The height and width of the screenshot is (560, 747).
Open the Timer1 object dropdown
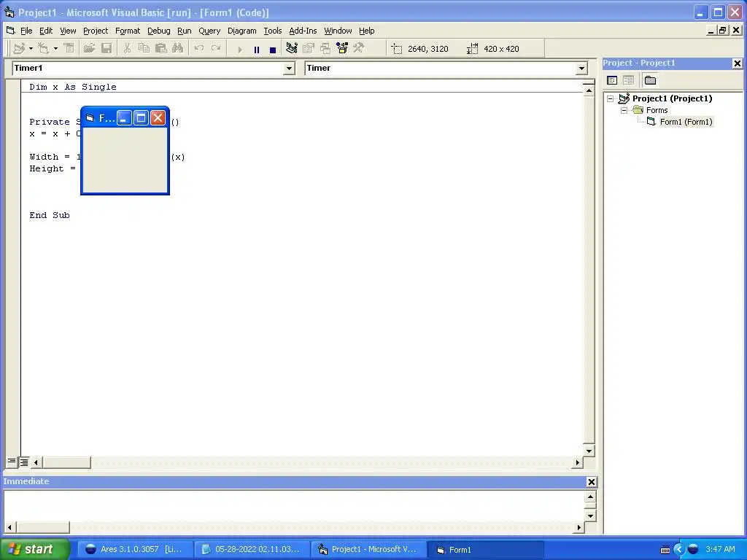click(x=289, y=69)
